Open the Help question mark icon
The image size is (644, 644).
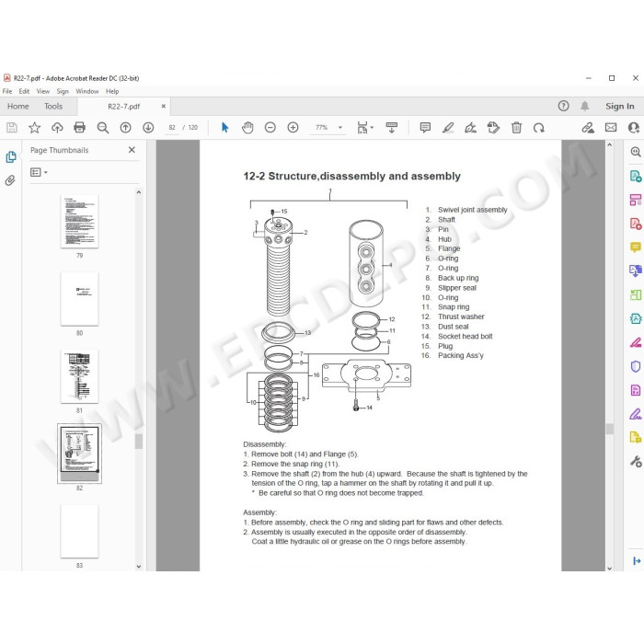563,106
